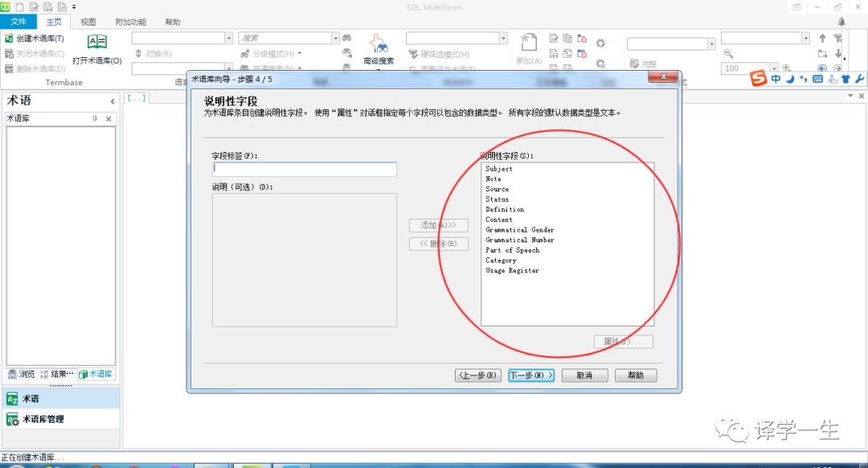
Task: Select the [...] document tab
Action: pos(137,98)
